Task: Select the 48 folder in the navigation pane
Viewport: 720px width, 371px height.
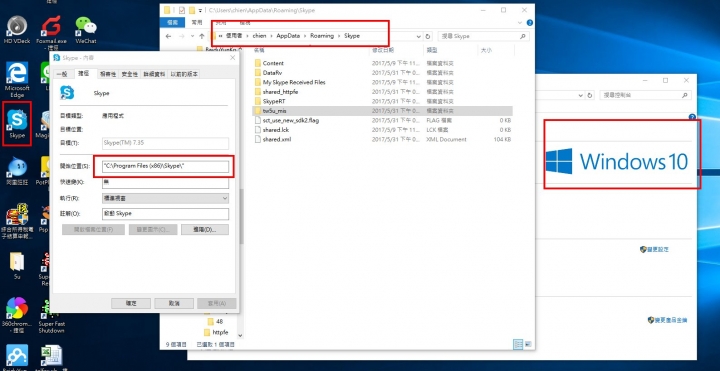Action: point(215,321)
